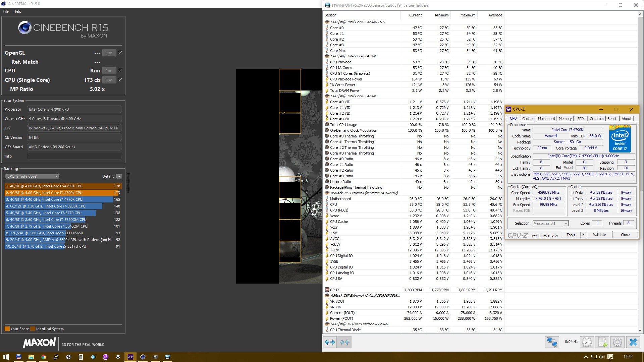The image size is (644, 362).
Task: Open HWiNFO sensor settings gear
Action: pos(618,342)
